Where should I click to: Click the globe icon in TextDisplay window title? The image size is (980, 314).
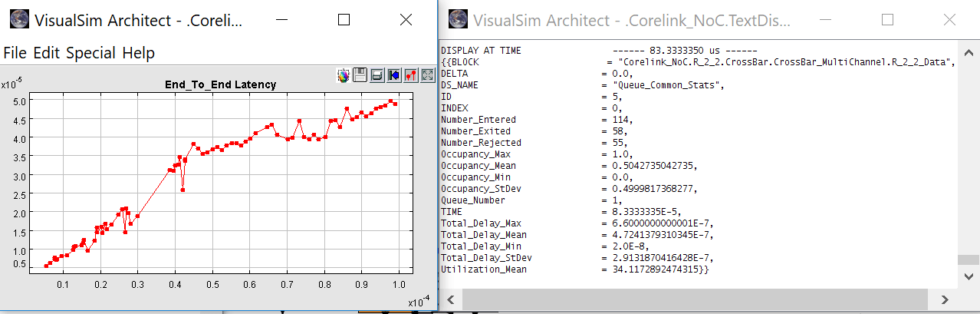458,20
